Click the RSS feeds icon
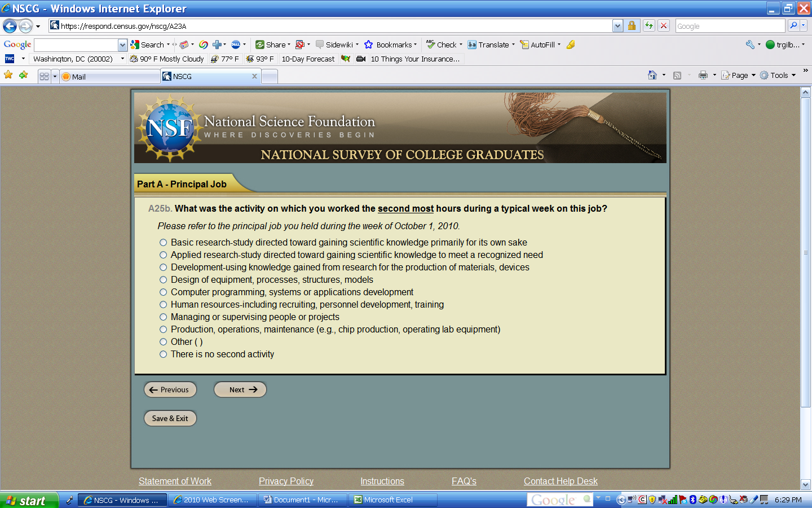The height and width of the screenshot is (508, 812). coord(677,75)
